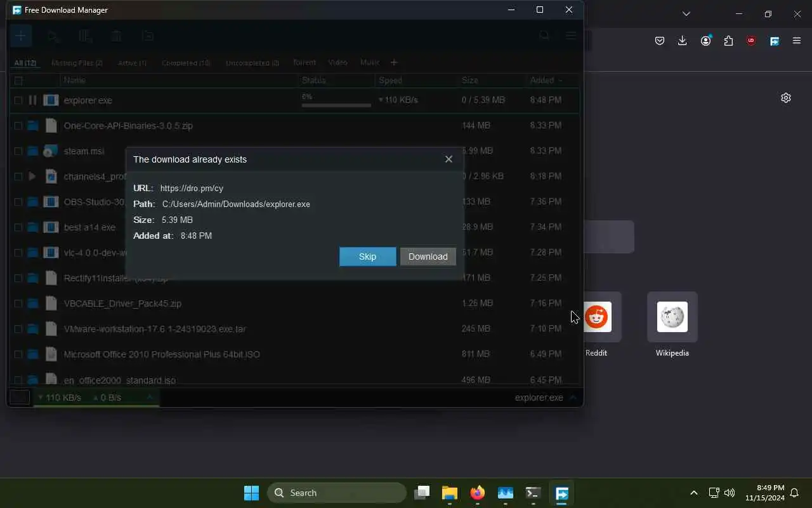Open folder icon for OBS-Studio row

coord(32,202)
